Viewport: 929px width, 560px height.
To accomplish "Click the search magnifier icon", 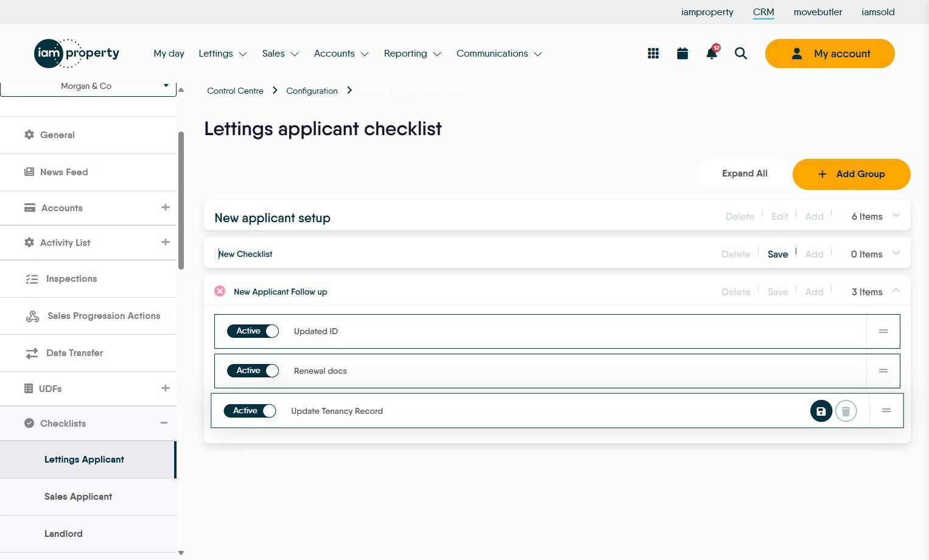I will (x=741, y=54).
